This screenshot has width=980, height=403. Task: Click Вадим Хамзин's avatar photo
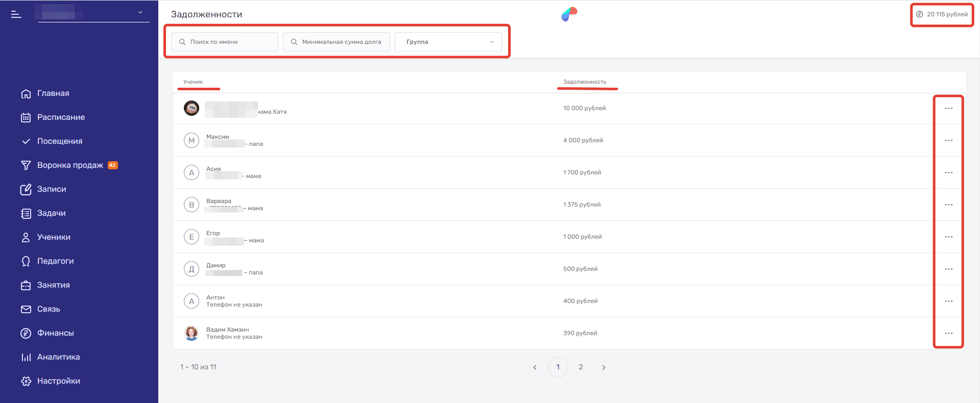pyautogui.click(x=192, y=333)
